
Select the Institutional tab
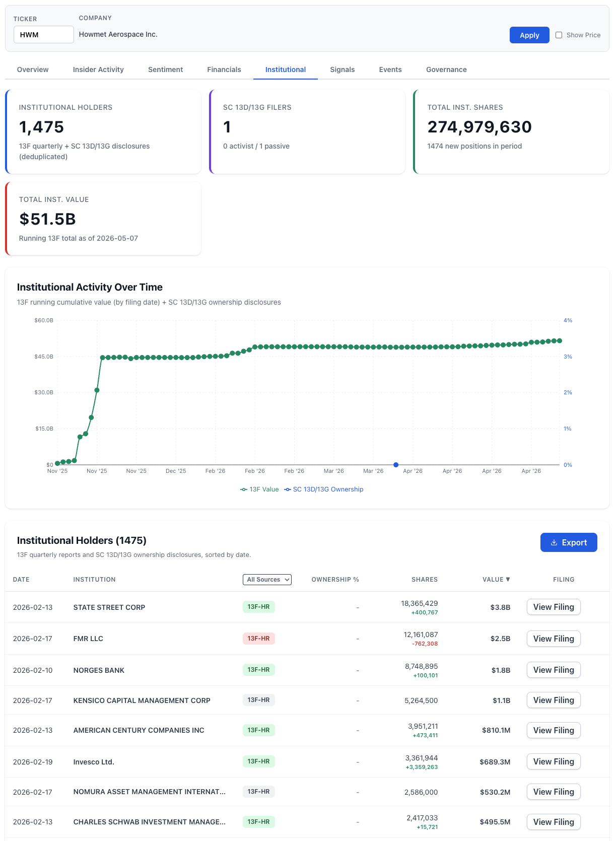click(x=286, y=69)
